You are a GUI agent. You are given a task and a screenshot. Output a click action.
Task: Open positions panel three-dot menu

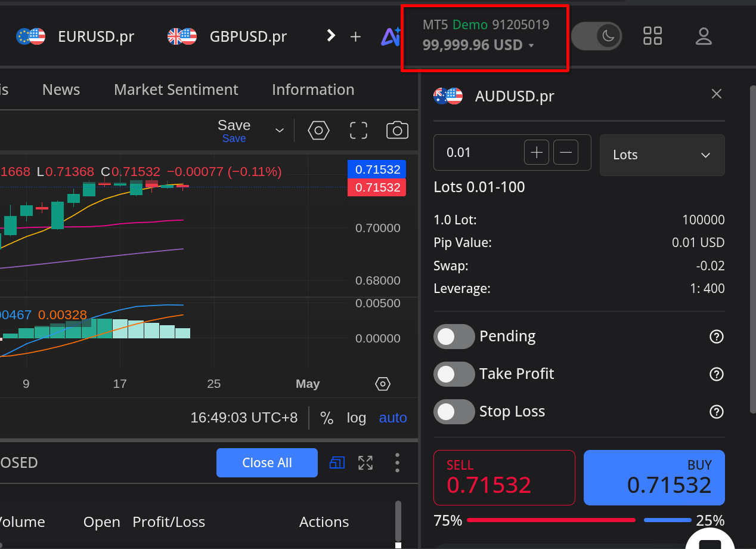click(x=397, y=462)
